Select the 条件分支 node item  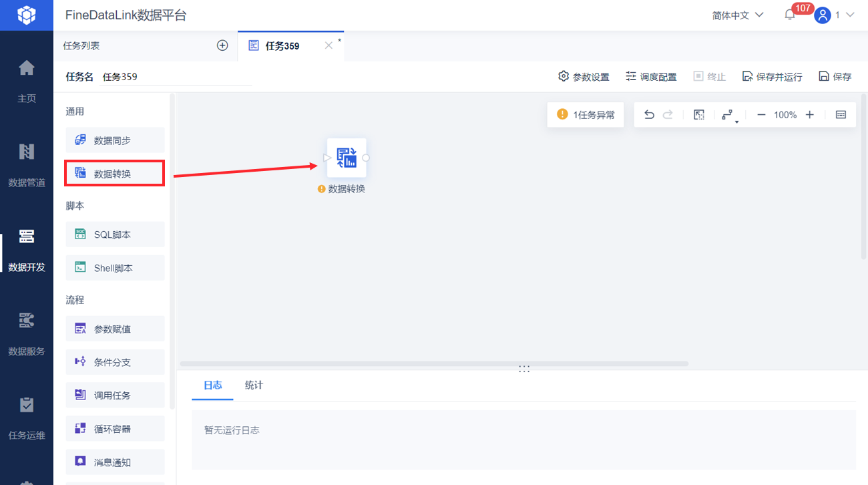point(115,362)
